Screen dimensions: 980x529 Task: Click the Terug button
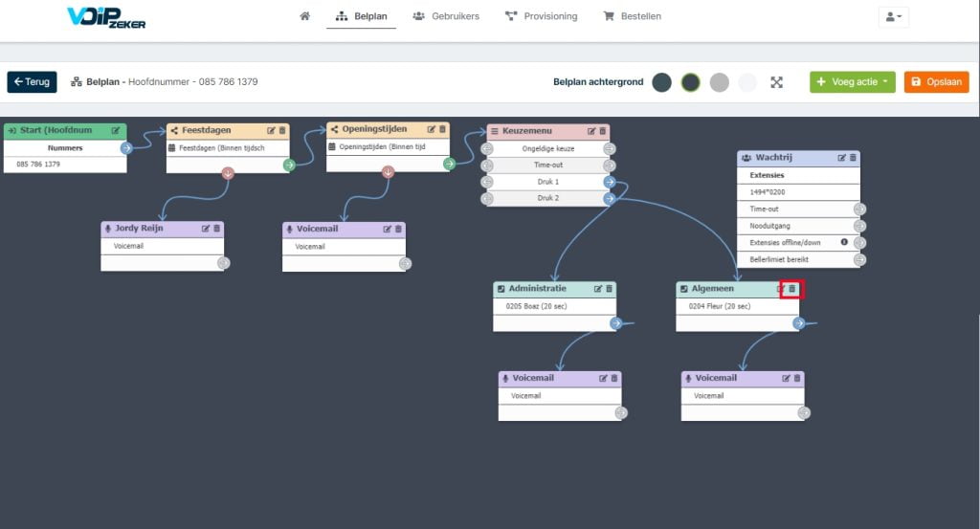pyautogui.click(x=32, y=82)
